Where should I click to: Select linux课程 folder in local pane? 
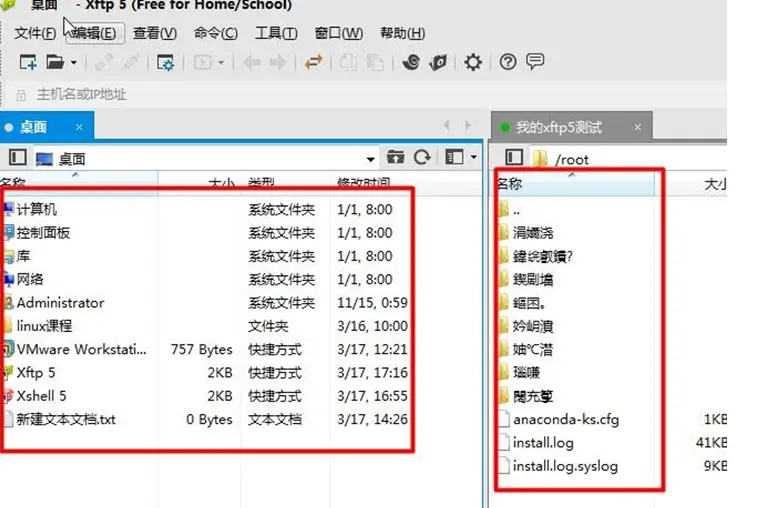pos(44,326)
